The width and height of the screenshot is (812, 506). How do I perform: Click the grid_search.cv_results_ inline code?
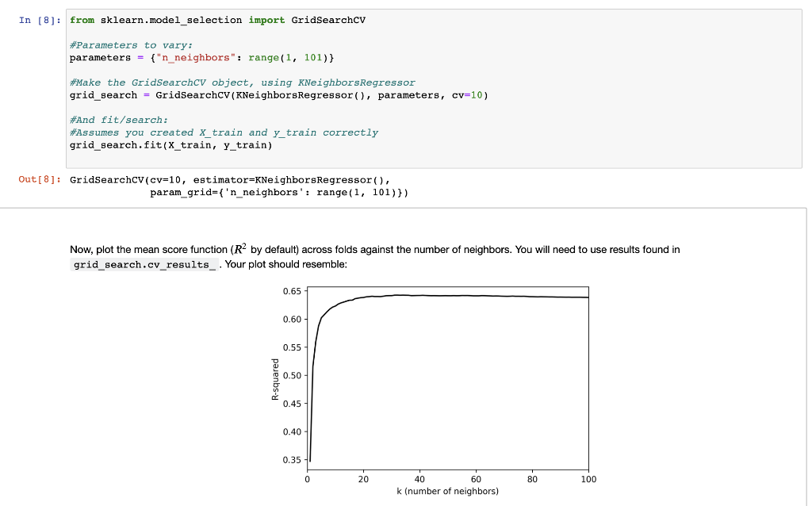[144, 265]
